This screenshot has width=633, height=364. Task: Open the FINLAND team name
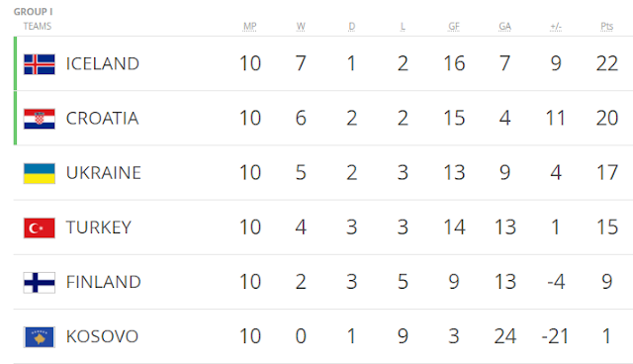click(x=103, y=282)
